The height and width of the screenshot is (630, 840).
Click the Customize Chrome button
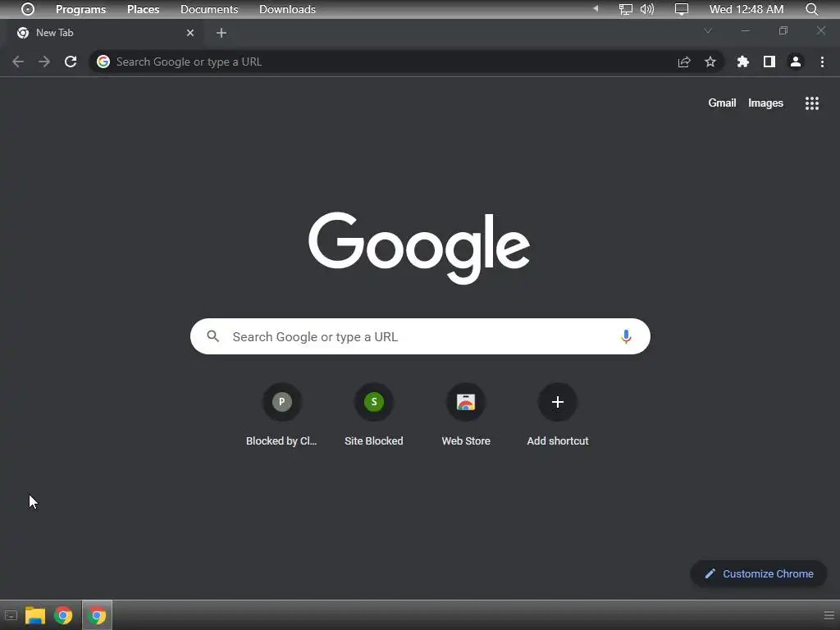[x=759, y=573]
